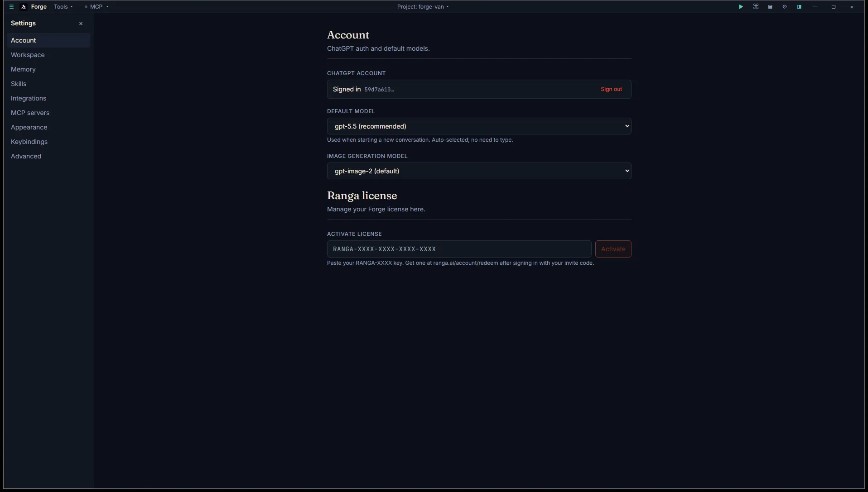Open the Image Generation Model dropdown

tap(479, 171)
